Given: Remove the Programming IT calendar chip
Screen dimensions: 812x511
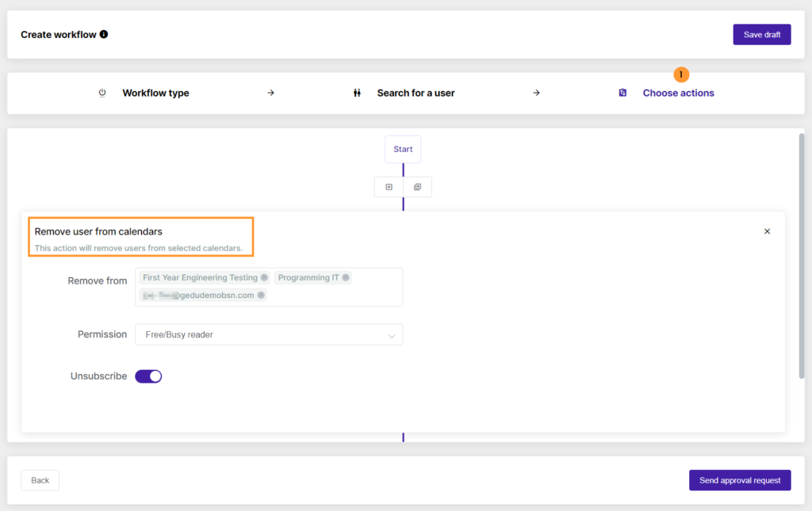Looking at the screenshot, I should [345, 277].
